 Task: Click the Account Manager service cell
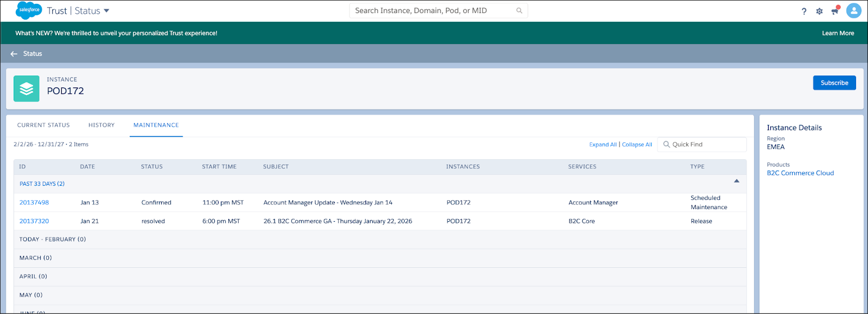pos(593,203)
